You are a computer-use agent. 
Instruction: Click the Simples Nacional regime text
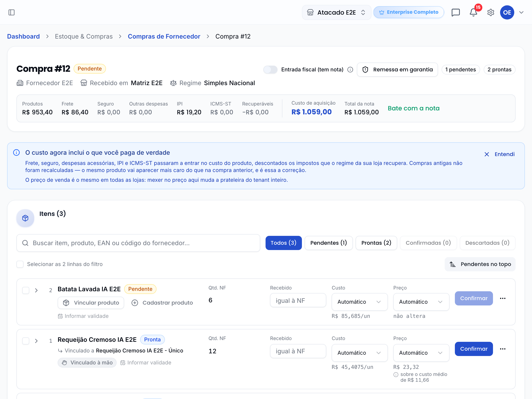click(229, 83)
